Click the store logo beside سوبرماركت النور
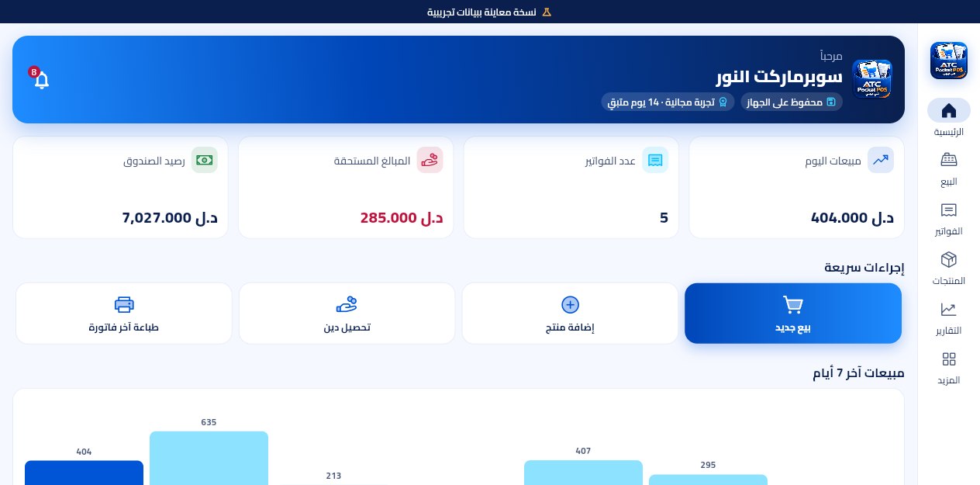Screen dimensions: 980x485 point(872,79)
